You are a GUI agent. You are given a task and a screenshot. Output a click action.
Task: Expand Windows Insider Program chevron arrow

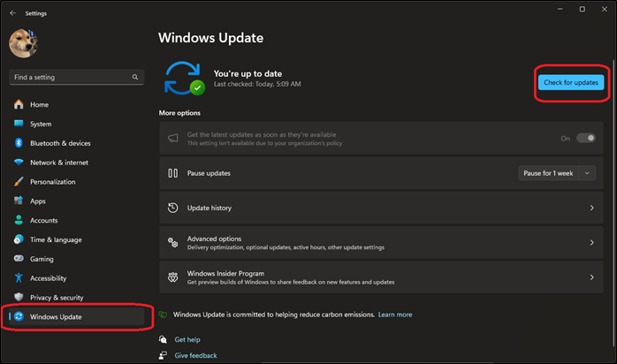(x=590, y=277)
